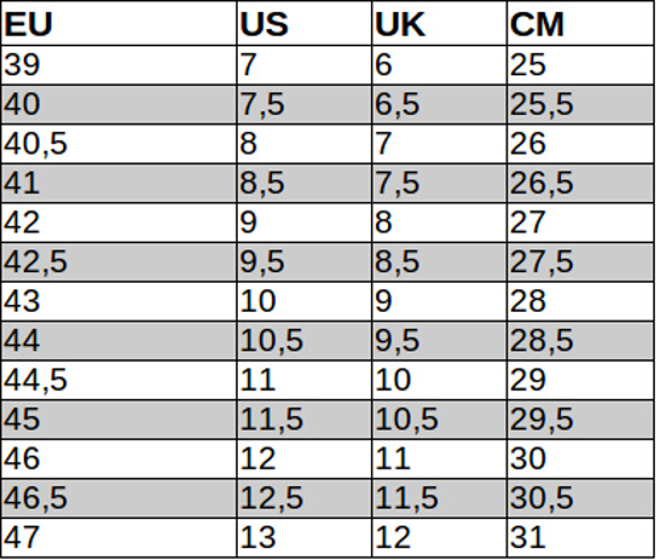Select the UK size 6,5 cell
The width and height of the screenshot is (660, 560).
pos(439,104)
